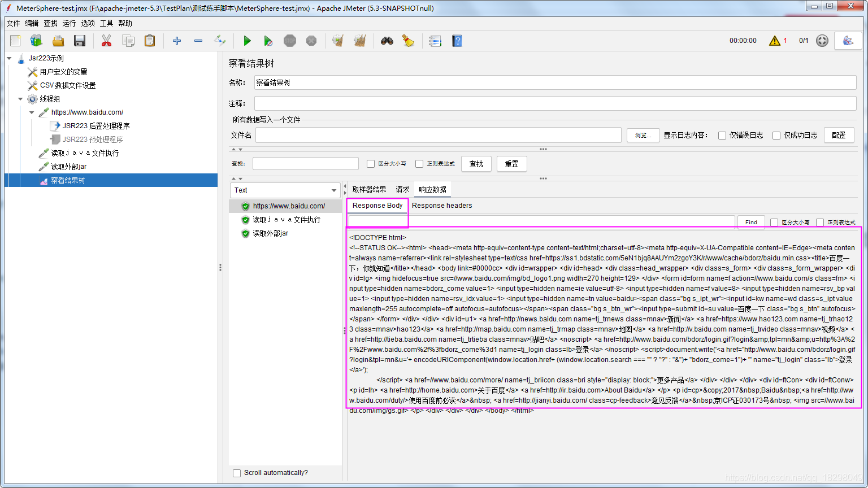Click the New test plan toolbar icon
The width and height of the screenshot is (868, 488).
[15, 41]
